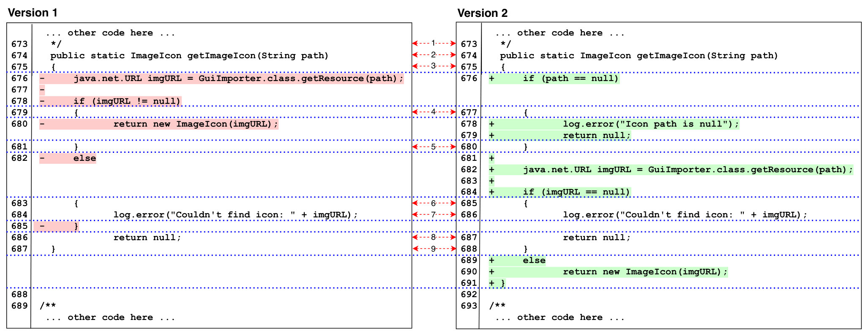The width and height of the screenshot is (868, 336).
Task: Click the added log.error "Icon path is null" line
Action: coord(614,124)
